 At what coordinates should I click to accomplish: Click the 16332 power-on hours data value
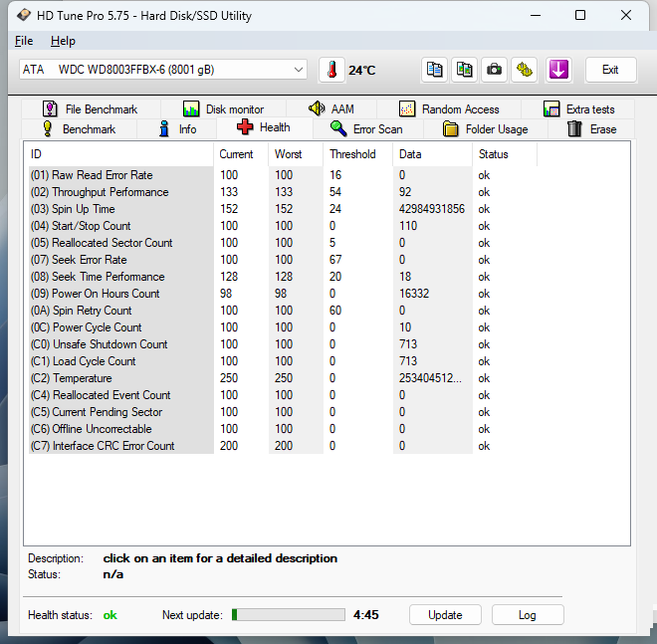(414, 294)
